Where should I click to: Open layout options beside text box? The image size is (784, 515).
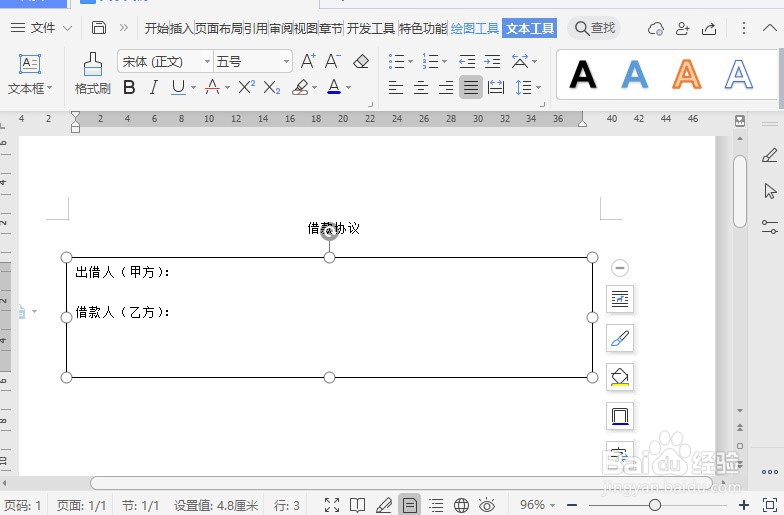click(x=620, y=299)
